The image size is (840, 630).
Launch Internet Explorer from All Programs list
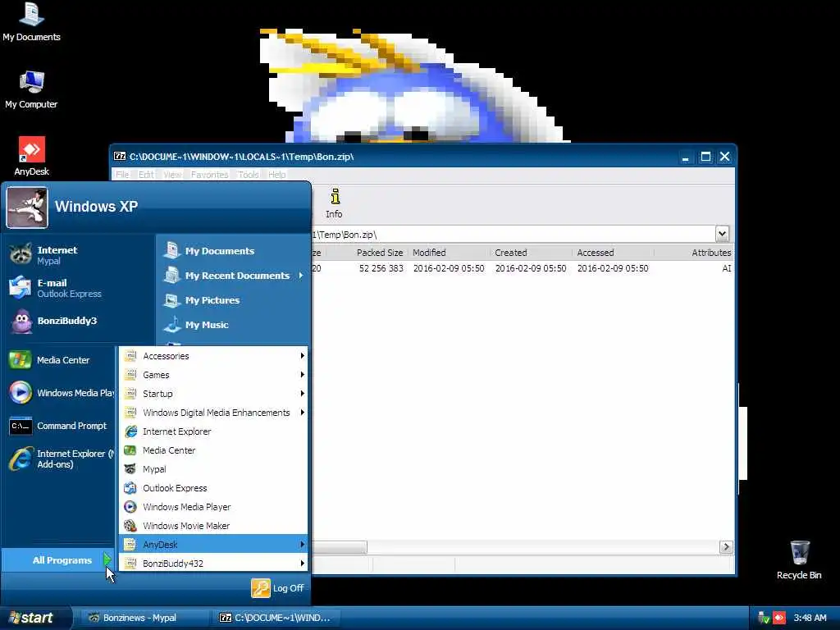click(214, 431)
